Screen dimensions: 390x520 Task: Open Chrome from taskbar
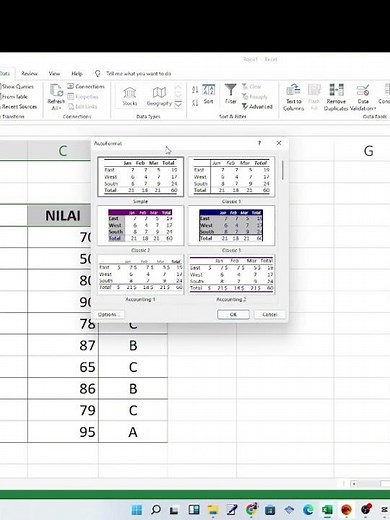[251, 510]
